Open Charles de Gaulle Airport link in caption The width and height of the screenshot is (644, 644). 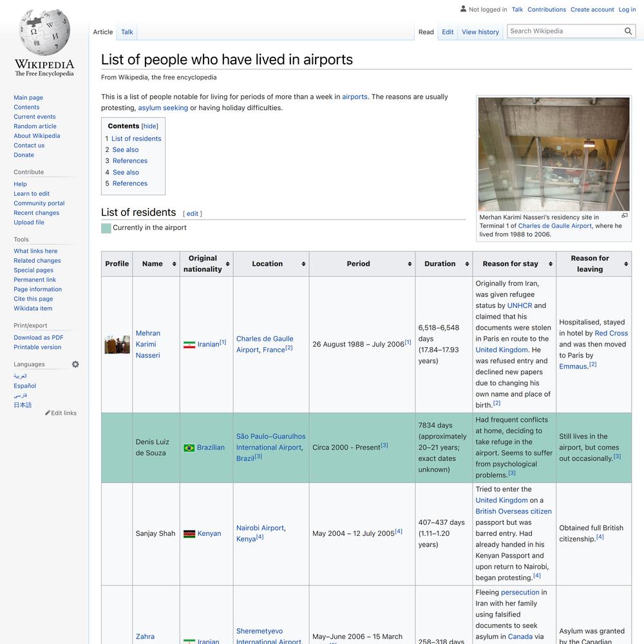click(x=555, y=226)
